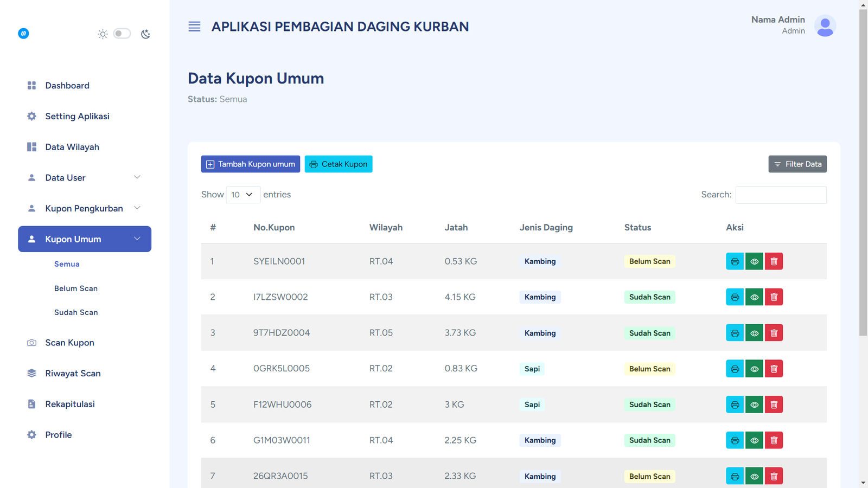Click the hamburger menu icon in header
Viewport: 868px width, 488px height.
[194, 27]
